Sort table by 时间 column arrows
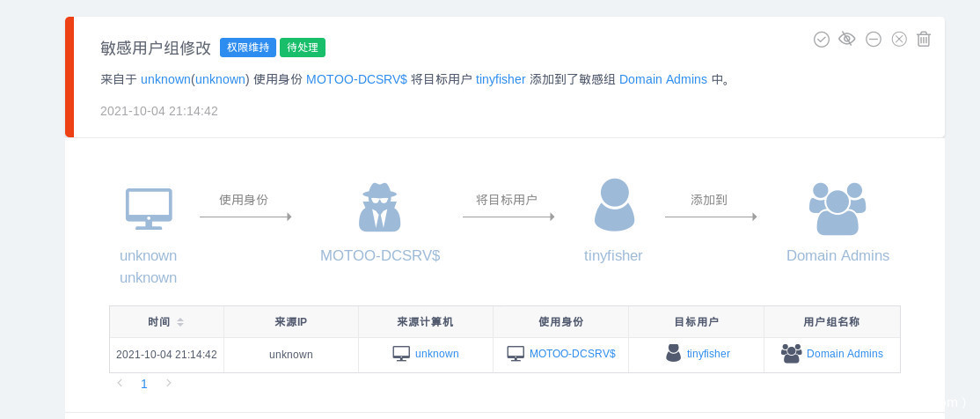This screenshot has height=419, width=980. pos(180,322)
